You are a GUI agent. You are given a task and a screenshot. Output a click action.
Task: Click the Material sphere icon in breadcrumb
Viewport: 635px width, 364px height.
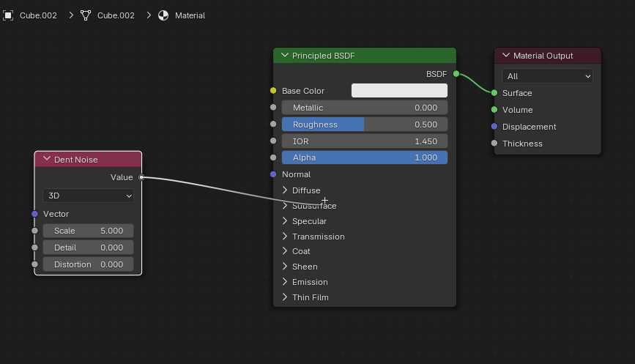pyautogui.click(x=163, y=15)
